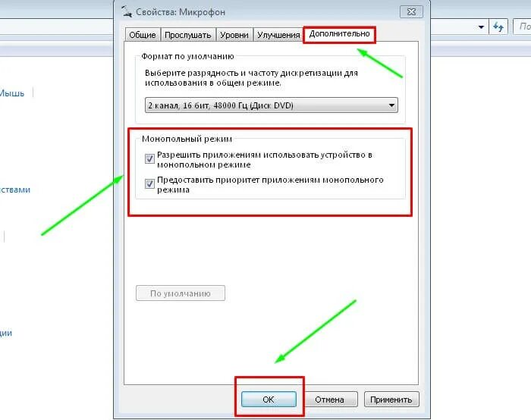Screen dimensions: 531x420
Task: Click the Отмена button
Action: (x=329, y=400)
